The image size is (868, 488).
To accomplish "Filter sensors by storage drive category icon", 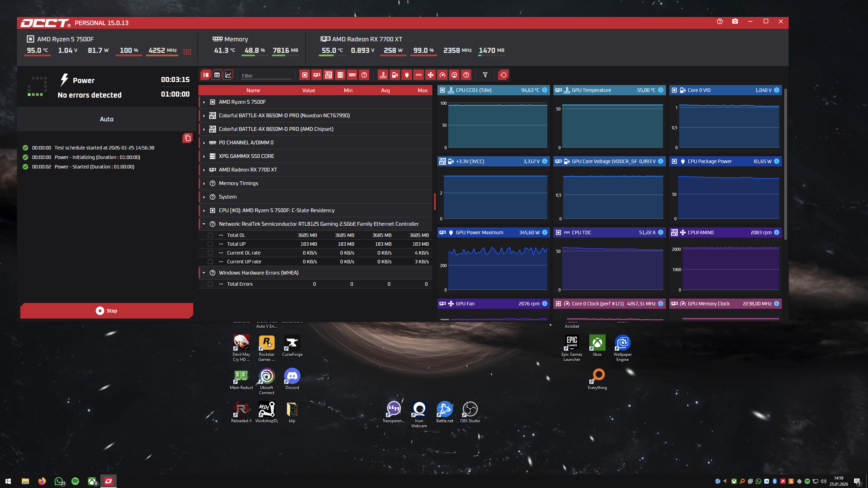I will pyautogui.click(x=340, y=75).
